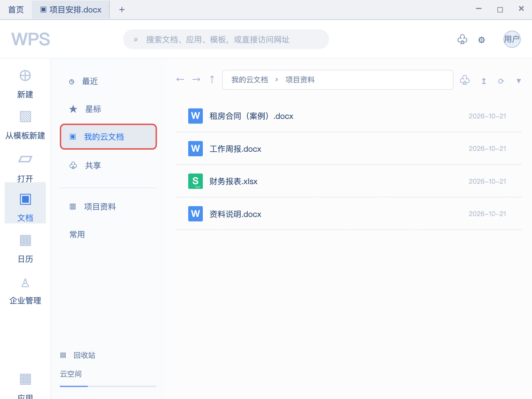Open 资料说明.docx file
Screen dimensions: 532x399
coord(349,214)
